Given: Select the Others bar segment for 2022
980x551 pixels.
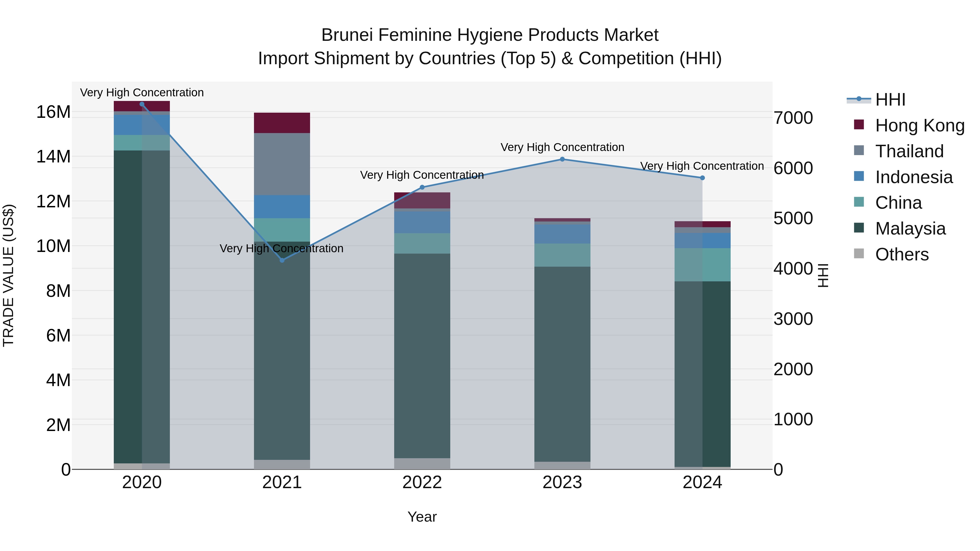Looking at the screenshot, I should pyautogui.click(x=422, y=464).
